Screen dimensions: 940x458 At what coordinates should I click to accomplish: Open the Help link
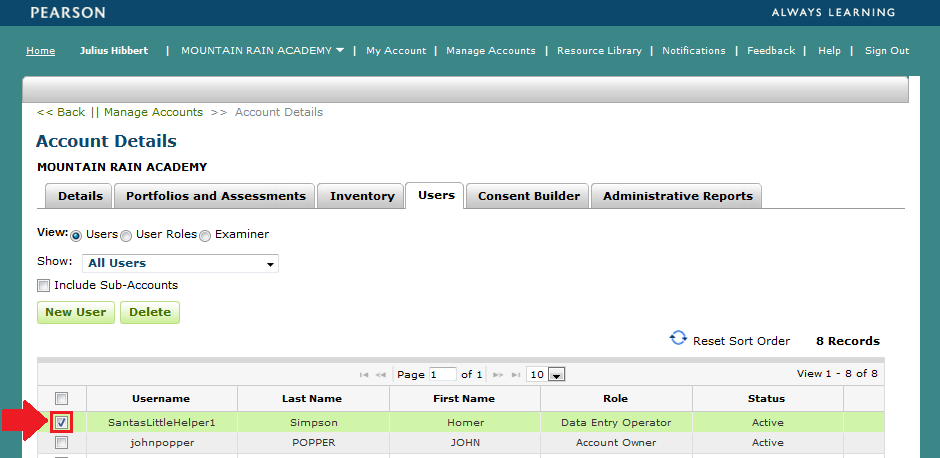coord(829,51)
